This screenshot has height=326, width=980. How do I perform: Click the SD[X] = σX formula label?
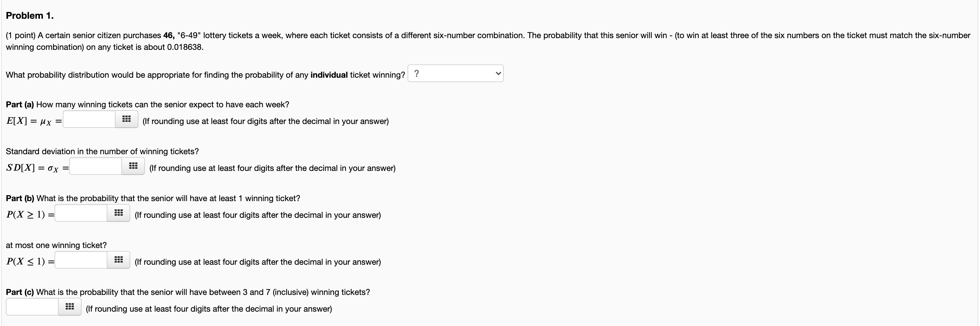coord(37,168)
